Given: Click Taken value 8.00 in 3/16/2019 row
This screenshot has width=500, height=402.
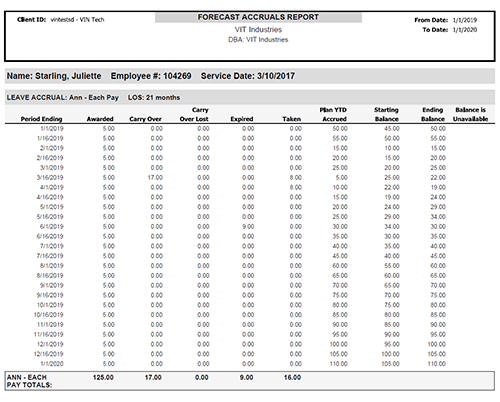Looking at the screenshot, I should pos(296,177).
